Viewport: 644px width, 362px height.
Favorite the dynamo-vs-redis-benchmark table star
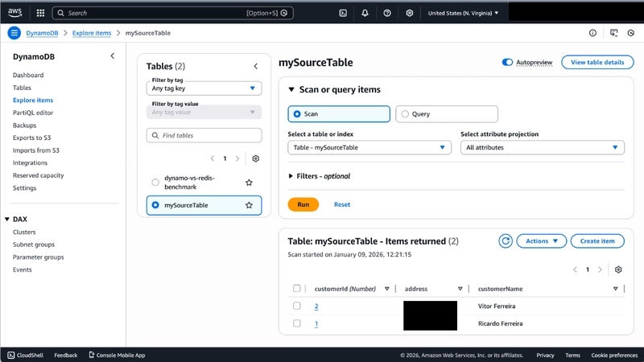pos(249,183)
